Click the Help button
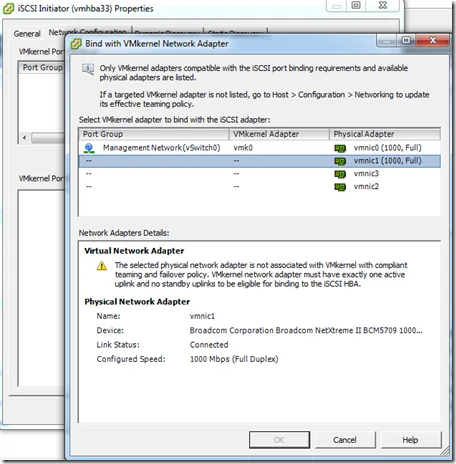This screenshot has width=456, height=464. (411, 440)
